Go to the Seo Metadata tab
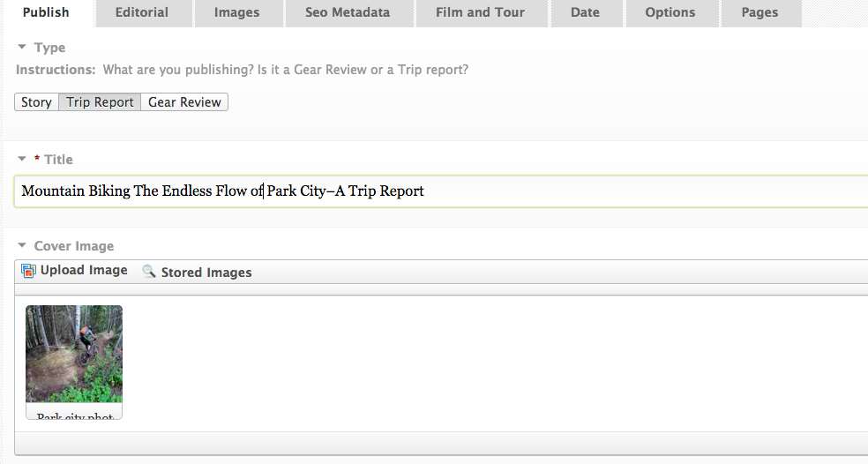 (348, 12)
